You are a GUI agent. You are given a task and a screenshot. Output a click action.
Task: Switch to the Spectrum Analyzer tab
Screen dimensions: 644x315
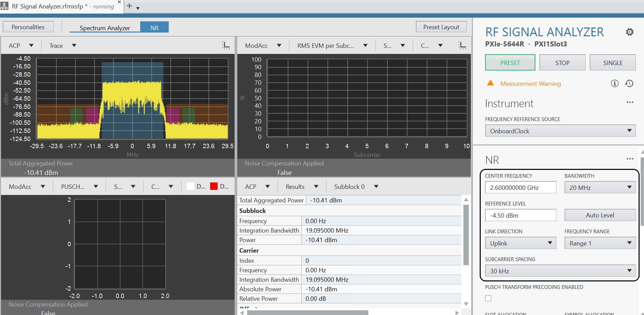[x=105, y=28]
